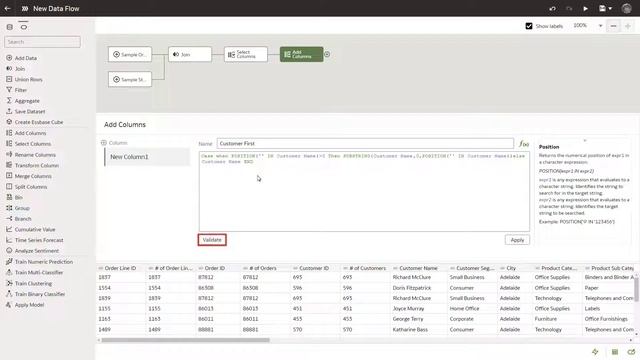This screenshot has width=640, height=360.
Task: Select the Merge Columns step
Action: point(29,176)
